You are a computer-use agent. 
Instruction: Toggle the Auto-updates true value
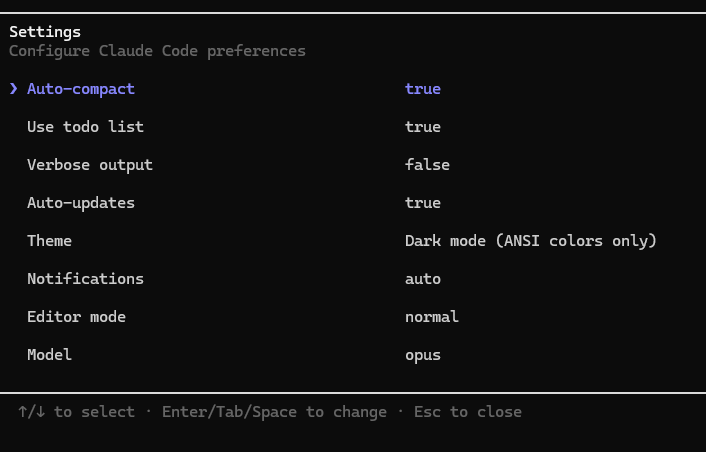[x=423, y=203]
